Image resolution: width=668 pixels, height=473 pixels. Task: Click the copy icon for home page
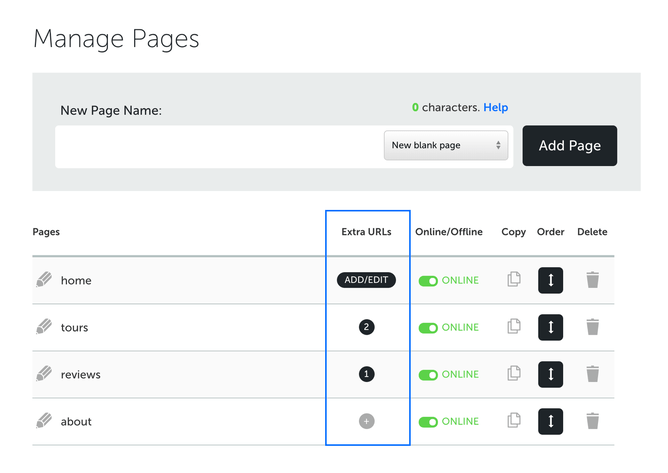click(x=514, y=280)
